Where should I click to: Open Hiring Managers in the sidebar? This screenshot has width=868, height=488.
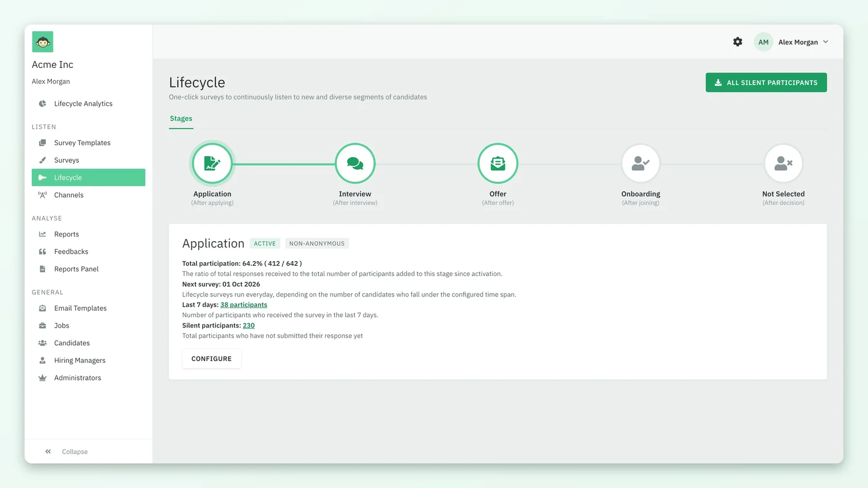pyautogui.click(x=89, y=361)
